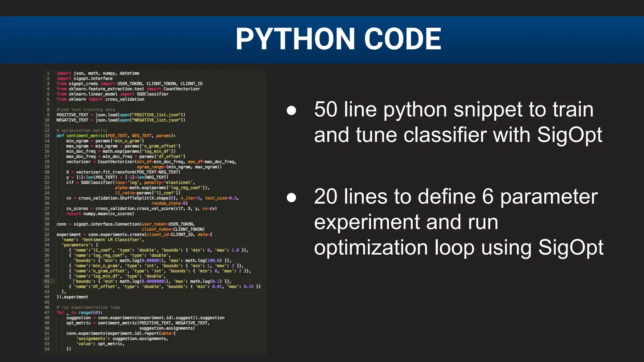The image size is (644, 362).
Task: Click 'clf = SGDClassifier(loss='log'' line
Action: 131,183
